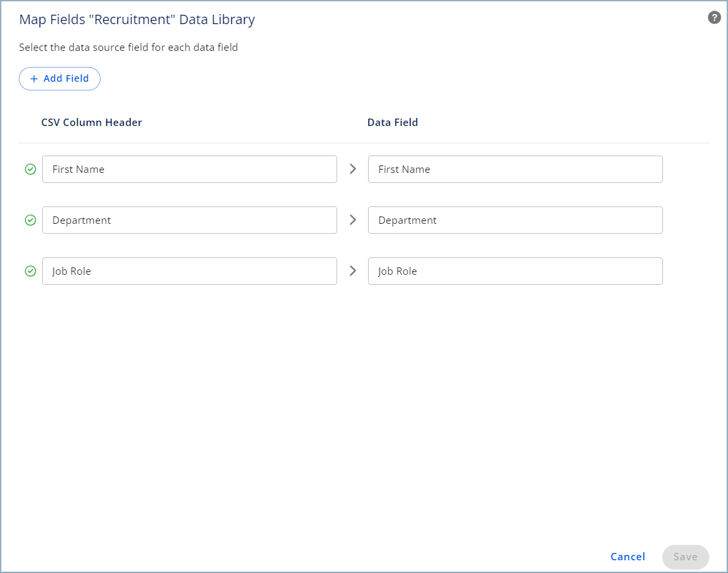Viewport: 728px width, 573px height.
Task: Click the "Select the data source field" instruction text
Action: pyautogui.click(x=128, y=48)
